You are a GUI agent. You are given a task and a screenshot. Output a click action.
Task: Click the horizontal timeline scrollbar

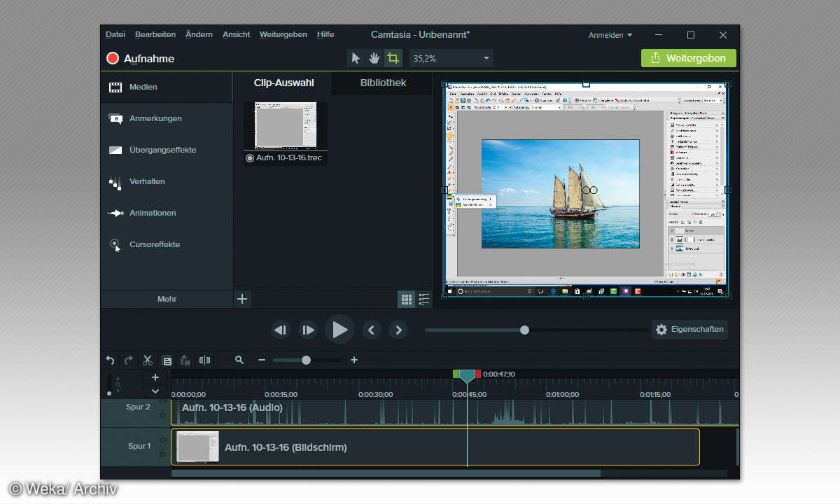[386, 473]
